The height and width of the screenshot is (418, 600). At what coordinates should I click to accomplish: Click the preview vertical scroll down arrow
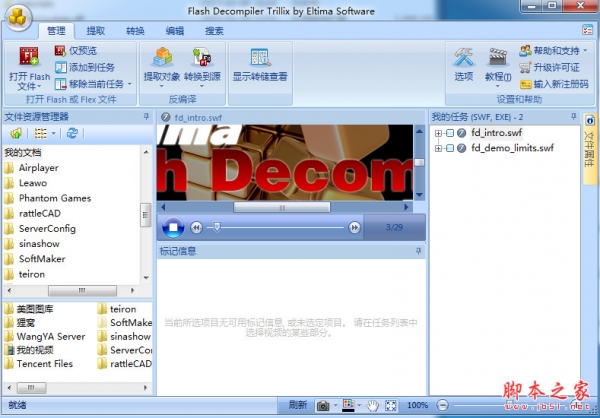coord(419,195)
